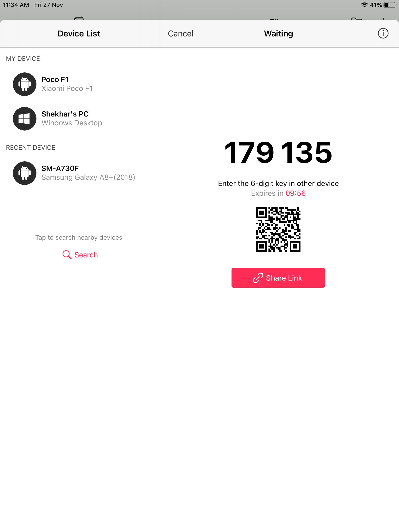399x532 pixels.
Task: Cancel the waiting transfer
Action: pyautogui.click(x=181, y=33)
